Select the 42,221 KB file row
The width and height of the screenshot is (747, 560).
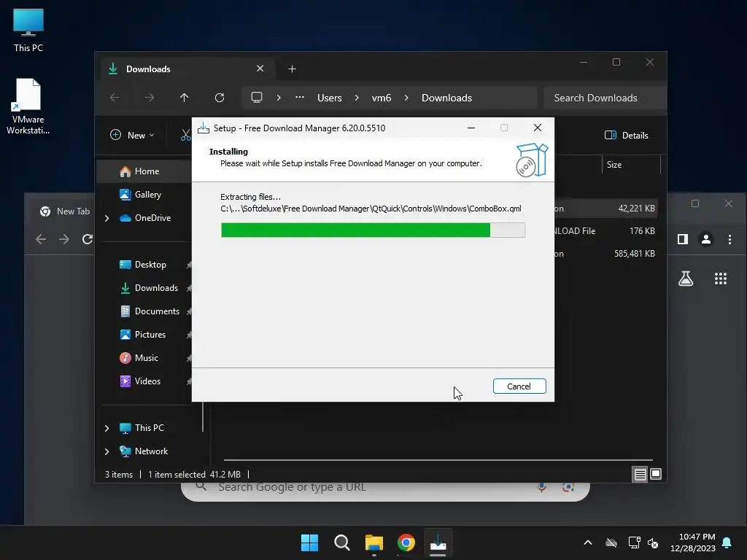pos(606,209)
